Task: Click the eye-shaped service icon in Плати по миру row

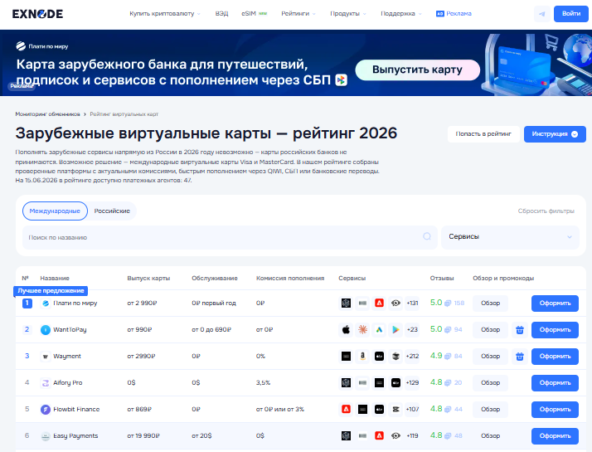Action: pyautogui.click(x=396, y=303)
